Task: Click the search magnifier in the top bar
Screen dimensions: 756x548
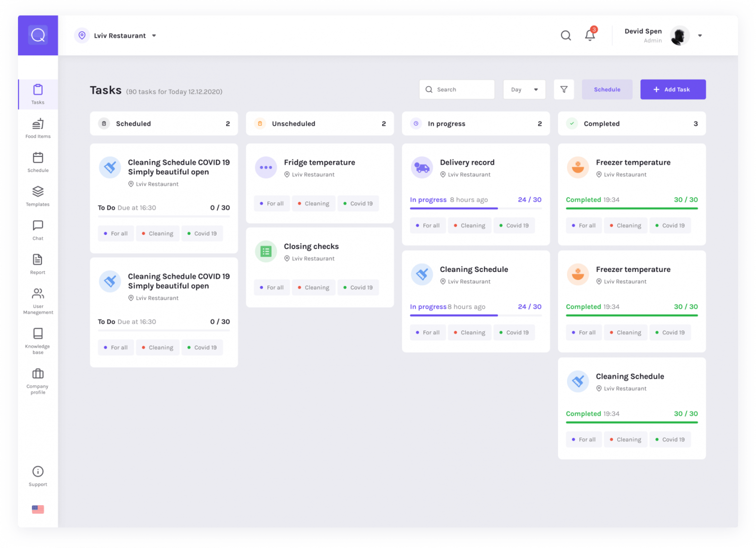Action: [566, 35]
